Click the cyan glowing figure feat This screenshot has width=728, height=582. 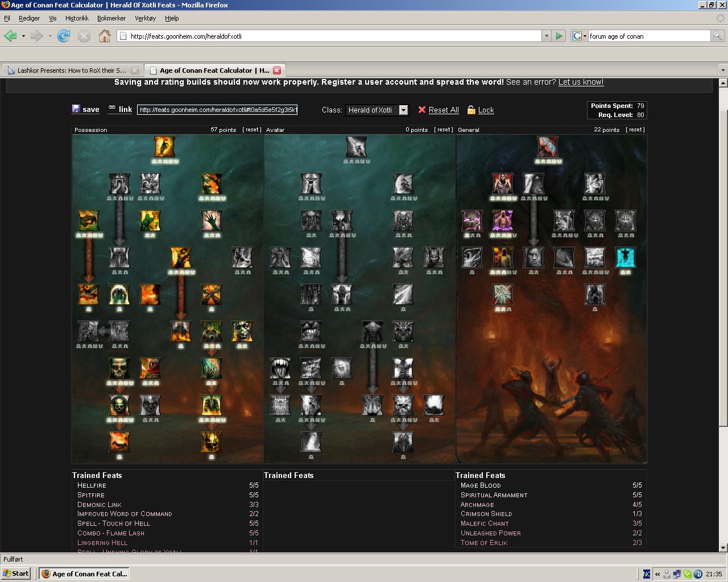tap(626, 257)
